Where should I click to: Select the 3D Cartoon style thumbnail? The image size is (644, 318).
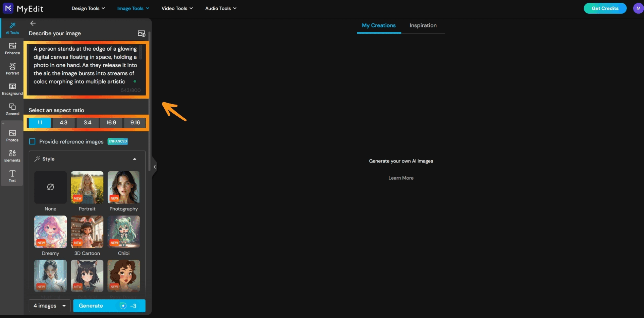click(87, 232)
